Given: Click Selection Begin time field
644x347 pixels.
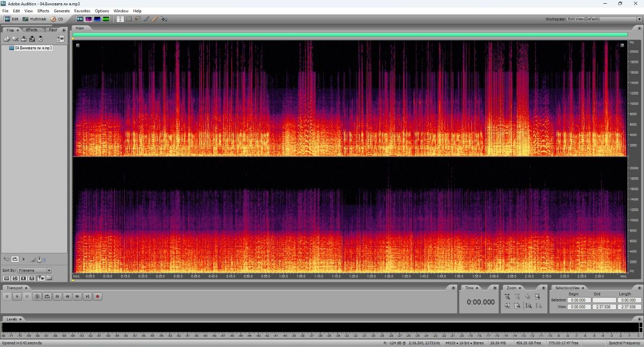Looking at the screenshot, I should pos(579,300).
